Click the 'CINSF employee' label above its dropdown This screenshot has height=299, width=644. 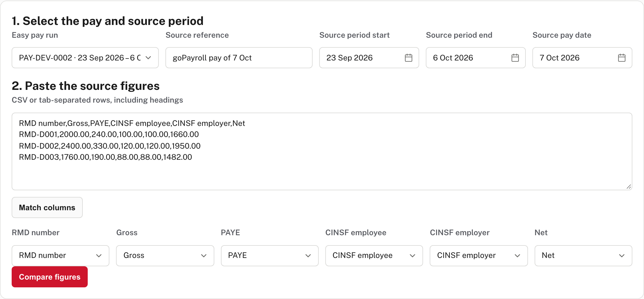point(356,233)
